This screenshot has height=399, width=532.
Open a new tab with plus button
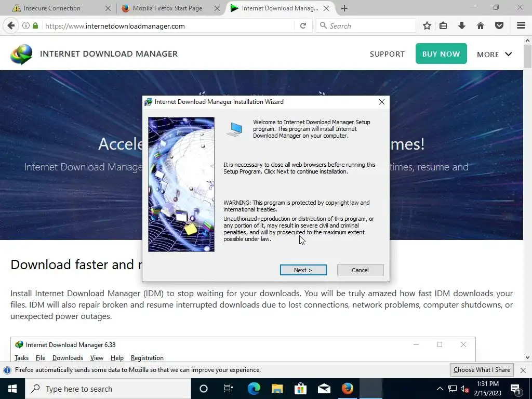click(344, 8)
